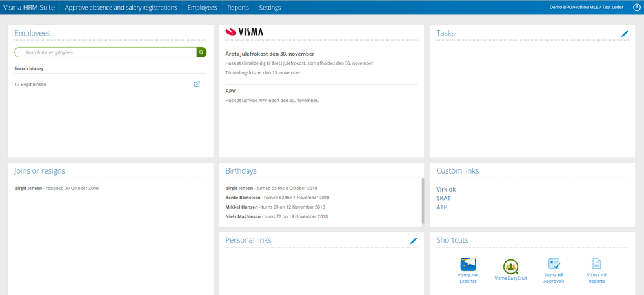Open the Visma.Net Expense shortcut icon
Image resolution: width=644 pixels, height=295 pixels.
pos(468,264)
